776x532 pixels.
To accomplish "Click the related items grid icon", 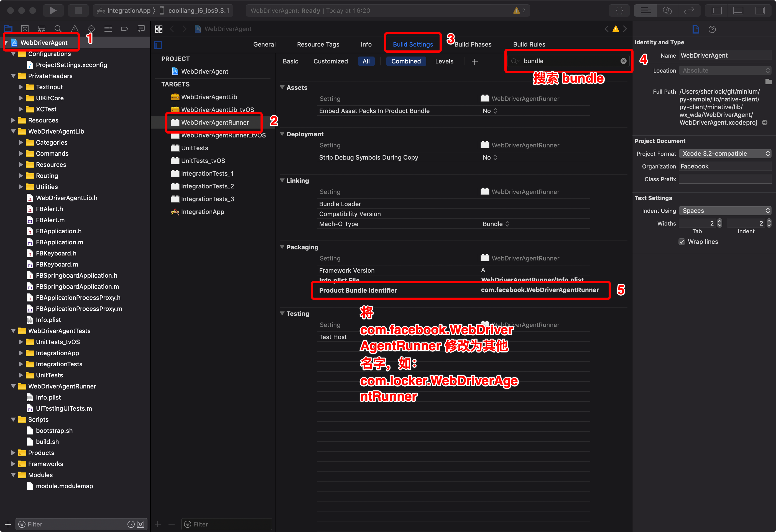I will (159, 29).
